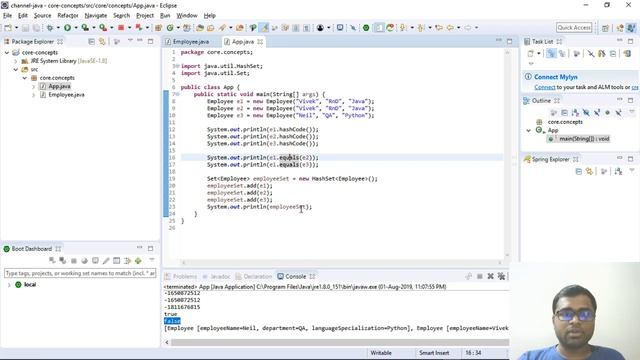The height and width of the screenshot is (360, 640).
Task: Collapse App class in Outline
Action: (x=529, y=131)
